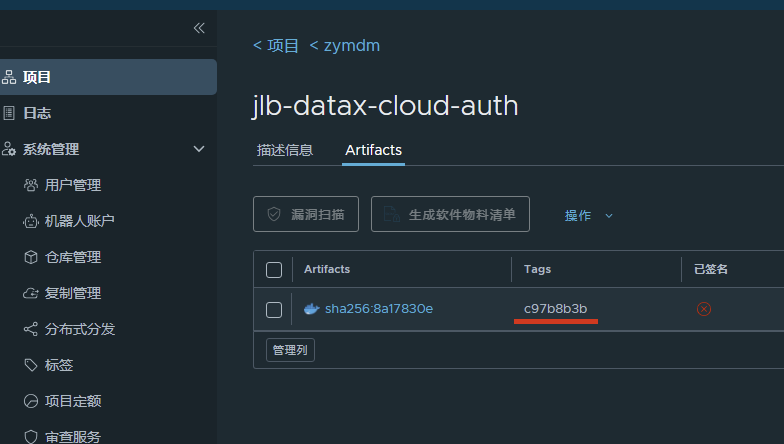
Task: Click the Logs (日志) sidebar icon
Action: (9, 113)
